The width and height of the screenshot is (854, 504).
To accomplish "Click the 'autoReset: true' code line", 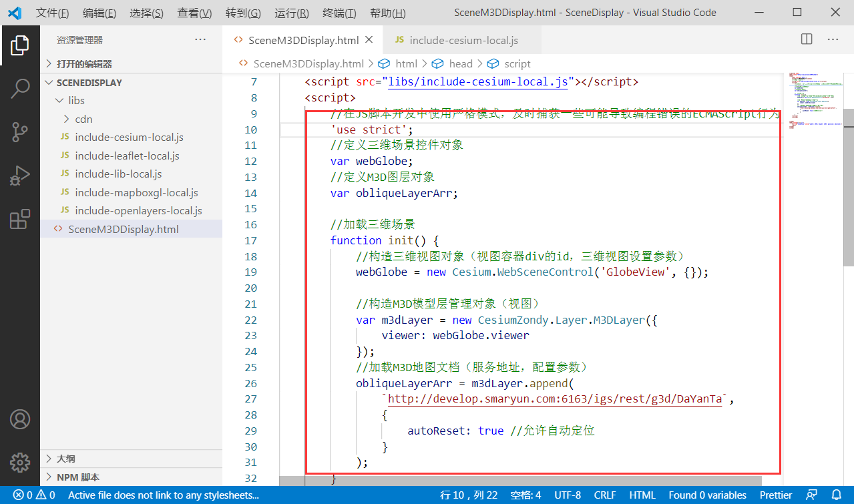I will pos(501,431).
